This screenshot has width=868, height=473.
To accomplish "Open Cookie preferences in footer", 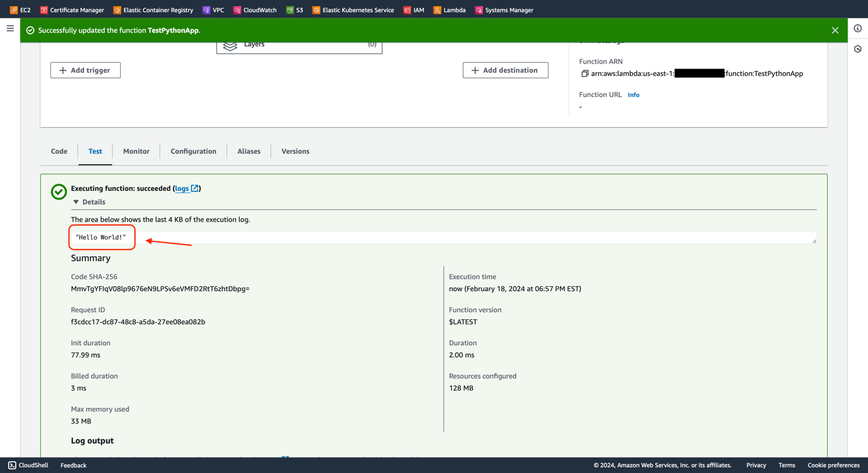I will point(833,465).
